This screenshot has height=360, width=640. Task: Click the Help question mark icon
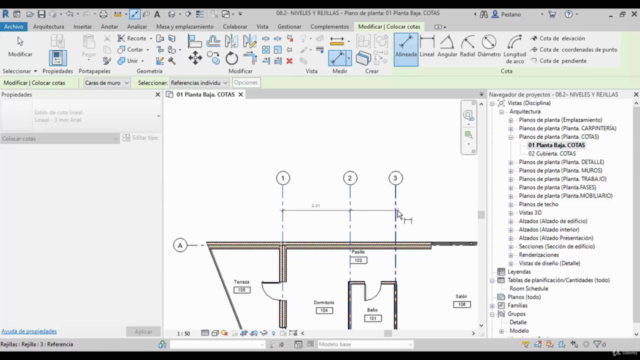tap(569, 14)
